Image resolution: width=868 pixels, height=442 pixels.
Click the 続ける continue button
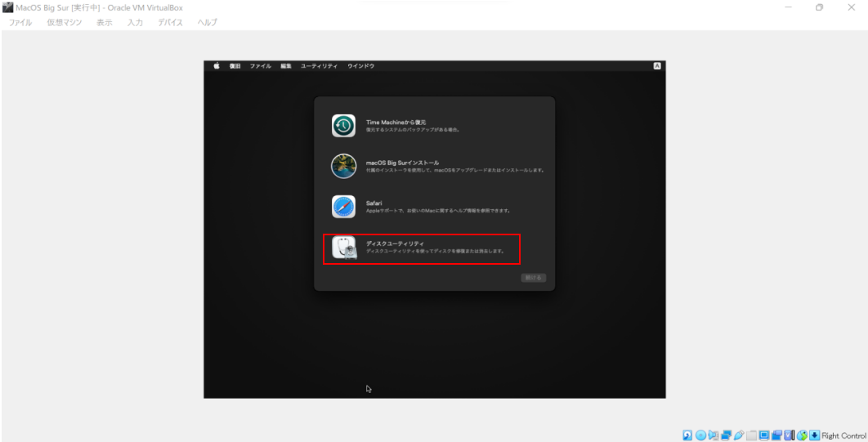[x=533, y=278]
